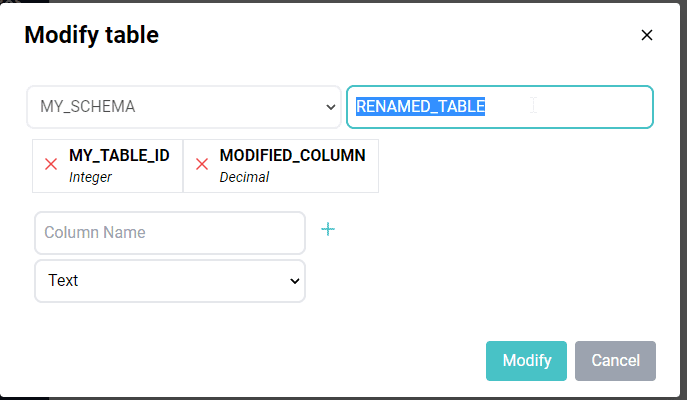The image size is (687, 400).
Task: Open the Text data type dropdown
Action: coord(170,281)
